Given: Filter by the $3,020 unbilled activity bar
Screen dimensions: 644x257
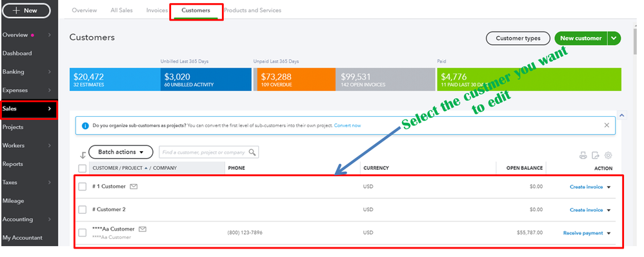Looking at the screenshot, I should pos(206,79).
